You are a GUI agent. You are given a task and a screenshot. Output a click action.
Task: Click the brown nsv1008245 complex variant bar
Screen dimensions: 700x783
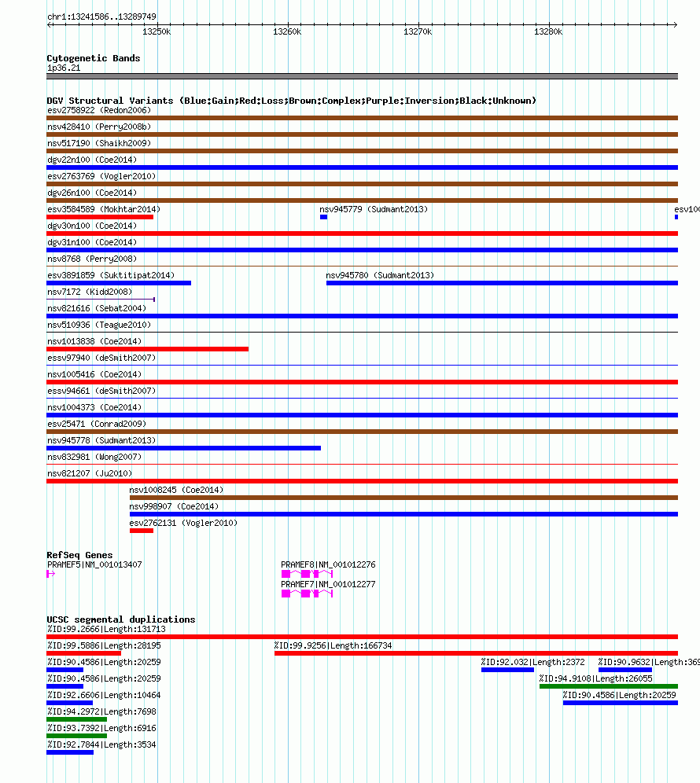[403, 498]
